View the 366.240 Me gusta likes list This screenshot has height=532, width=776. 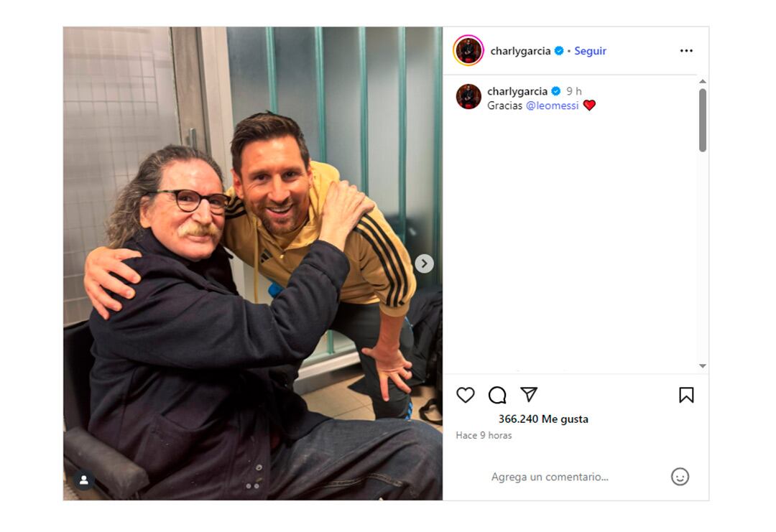click(x=543, y=419)
